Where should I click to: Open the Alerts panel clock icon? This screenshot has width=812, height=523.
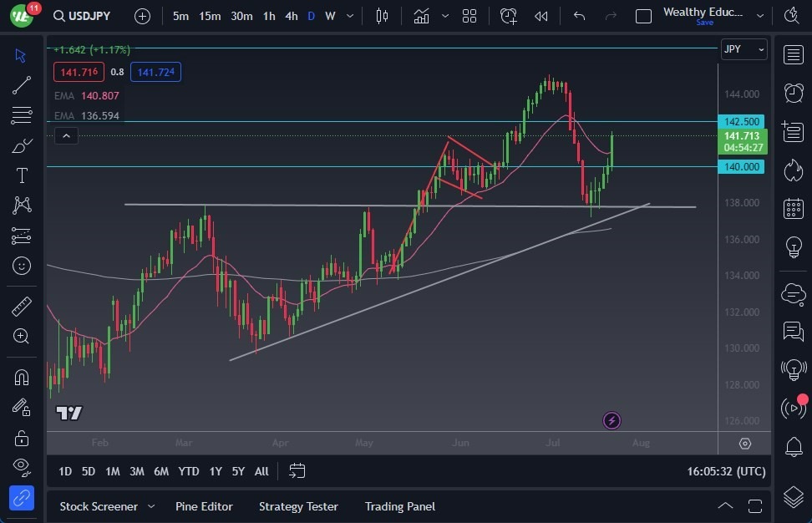click(793, 94)
